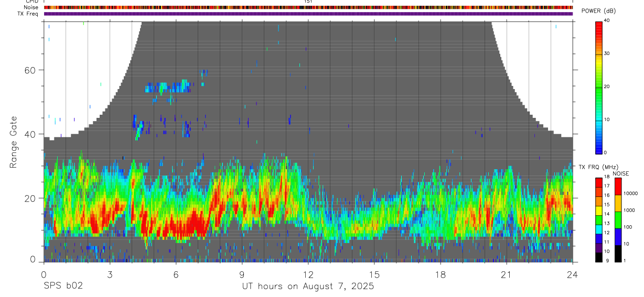The height and width of the screenshot is (297, 644).
Task: Click the black 9 MHz TX FRQ swatch
Action: (x=598, y=258)
